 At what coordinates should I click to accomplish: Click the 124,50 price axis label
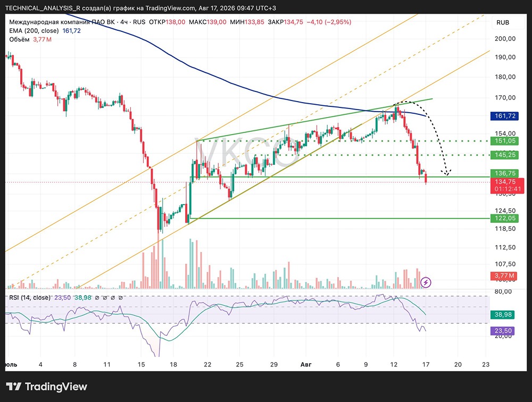click(x=505, y=211)
